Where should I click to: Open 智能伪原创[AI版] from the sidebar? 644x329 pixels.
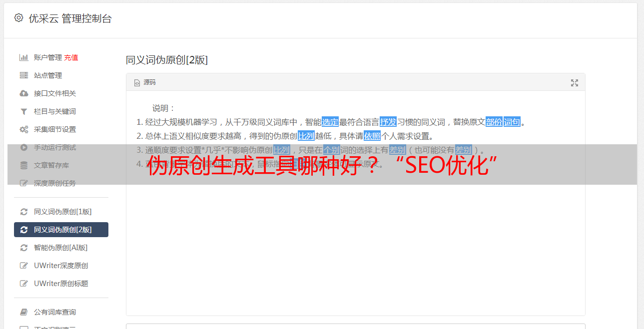[x=60, y=248]
